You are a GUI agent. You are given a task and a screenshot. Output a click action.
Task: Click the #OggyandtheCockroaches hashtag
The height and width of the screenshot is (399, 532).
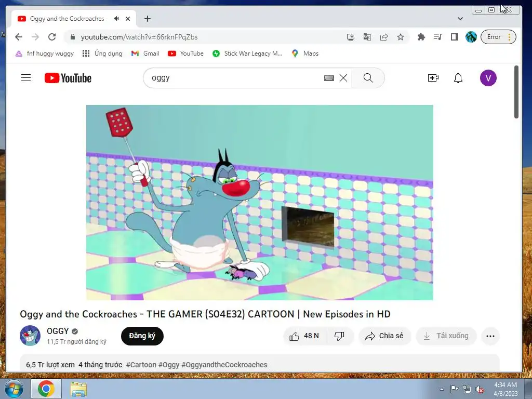[x=224, y=365]
